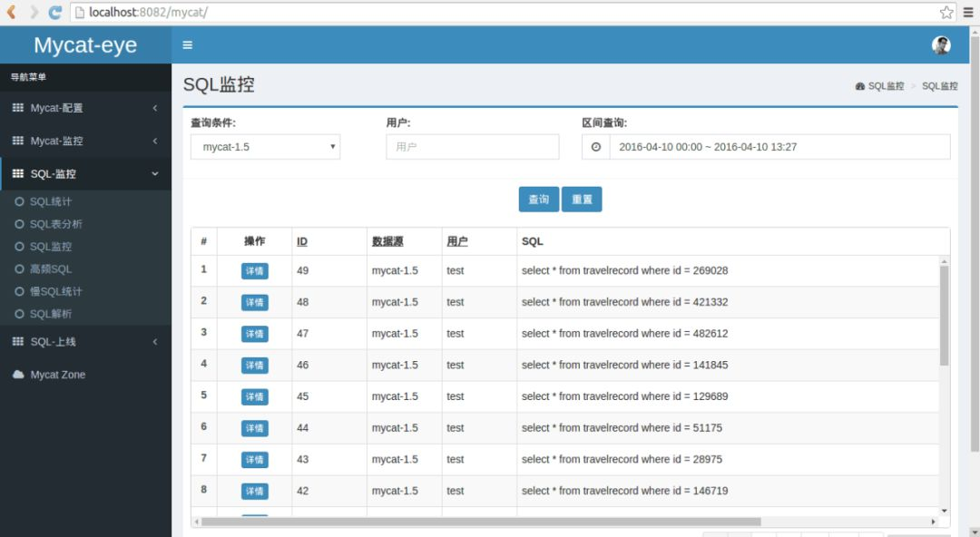Open the browser hamburger menu

[x=967, y=12]
